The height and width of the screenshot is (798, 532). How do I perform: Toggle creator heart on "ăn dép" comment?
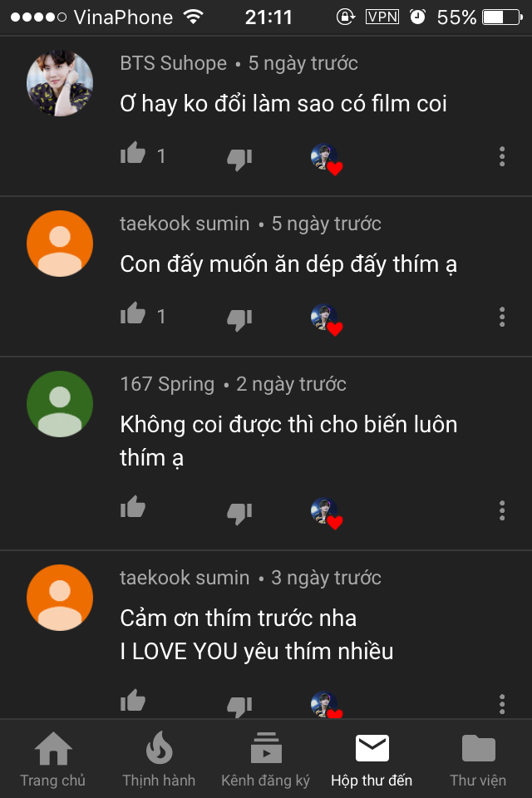327,319
